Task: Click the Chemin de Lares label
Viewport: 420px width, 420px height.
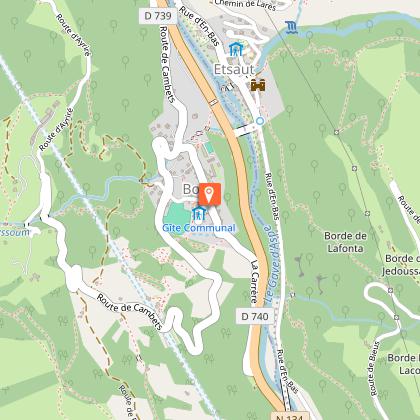Action: [246, 5]
